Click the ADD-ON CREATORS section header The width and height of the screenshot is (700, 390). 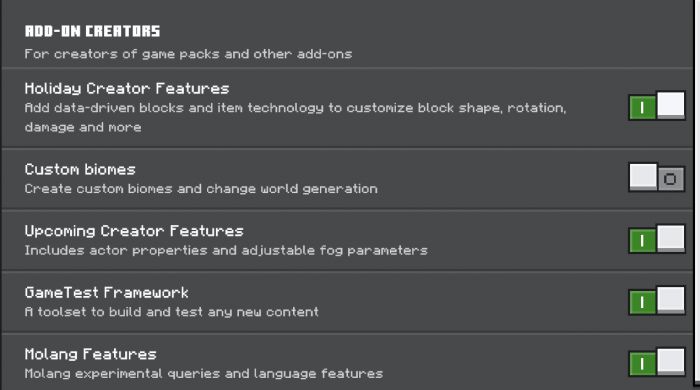(92, 31)
